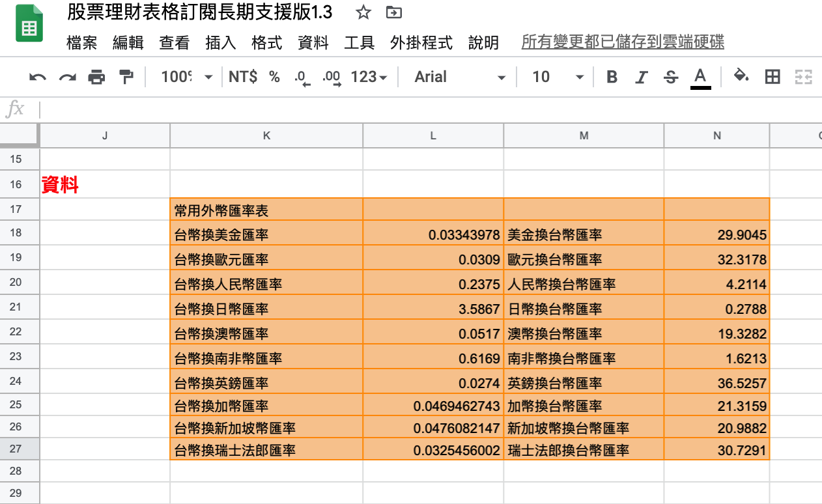Viewport: 822px width, 504px height.
Task: Select cell with value 0.2375
Action: [433, 283]
